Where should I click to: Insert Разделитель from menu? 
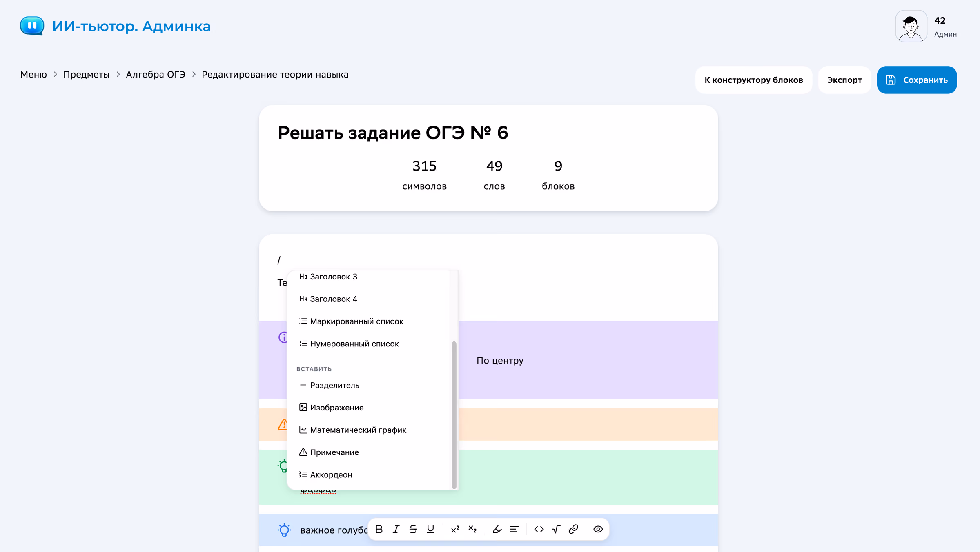(x=368, y=386)
